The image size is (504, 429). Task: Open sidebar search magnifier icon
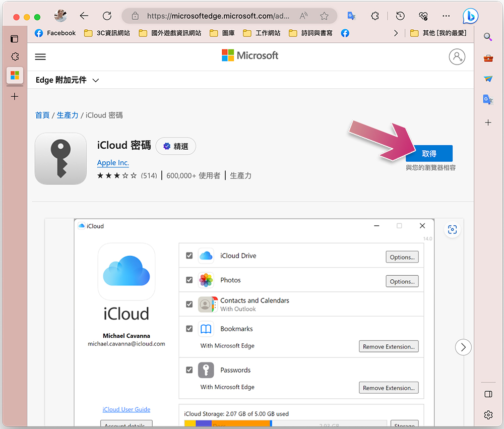coord(488,37)
